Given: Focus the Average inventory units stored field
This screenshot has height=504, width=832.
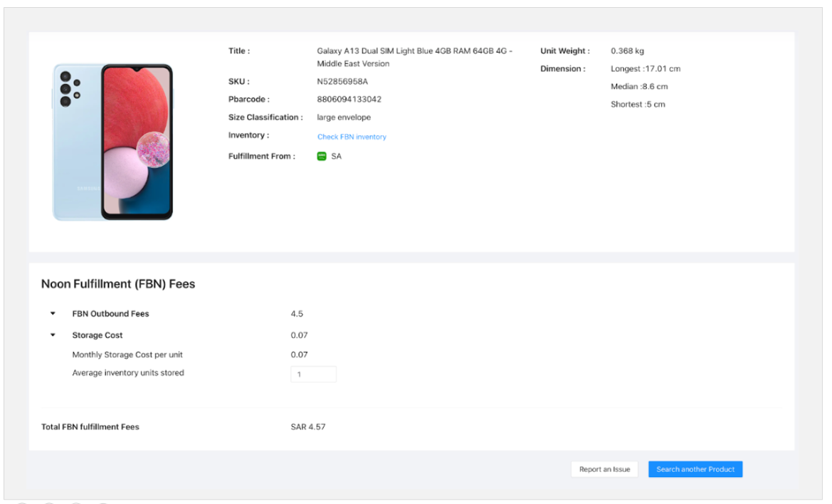Looking at the screenshot, I should pyautogui.click(x=313, y=374).
